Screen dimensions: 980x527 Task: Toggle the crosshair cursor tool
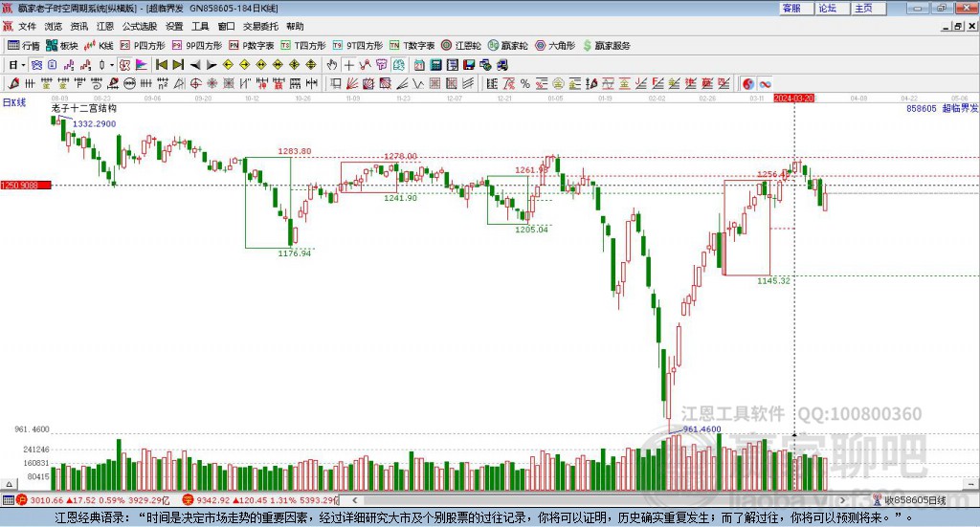point(348,65)
